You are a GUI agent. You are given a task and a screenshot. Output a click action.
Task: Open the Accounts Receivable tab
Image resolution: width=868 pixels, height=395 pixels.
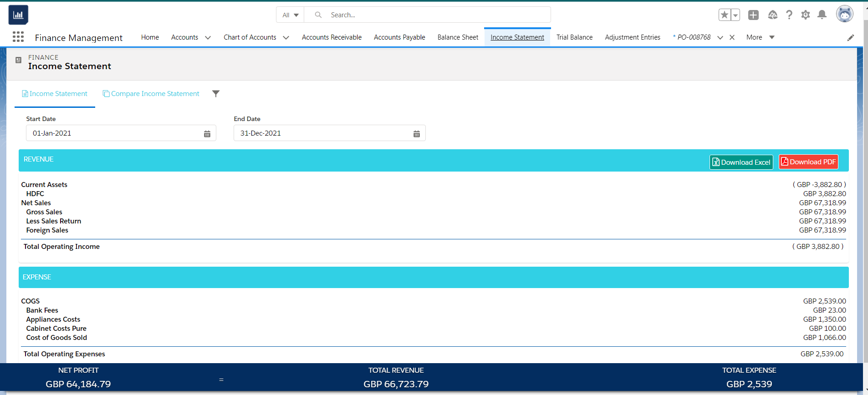(332, 37)
